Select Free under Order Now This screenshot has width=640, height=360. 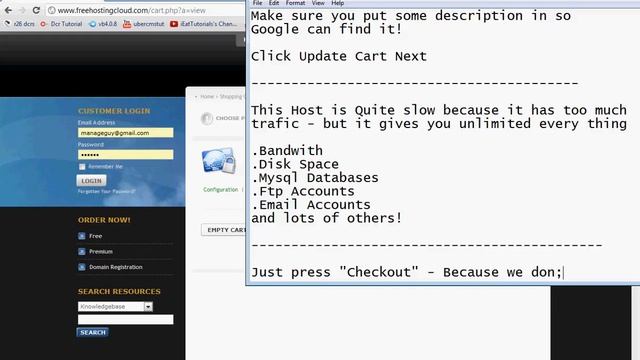click(x=96, y=236)
